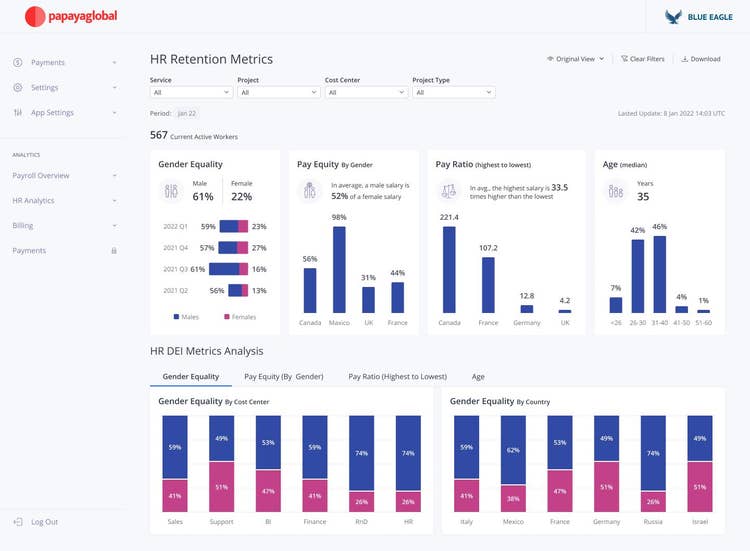Screen dimensions: 750x551
Task: Open the Project Type filter dropdown
Action: [x=454, y=92]
